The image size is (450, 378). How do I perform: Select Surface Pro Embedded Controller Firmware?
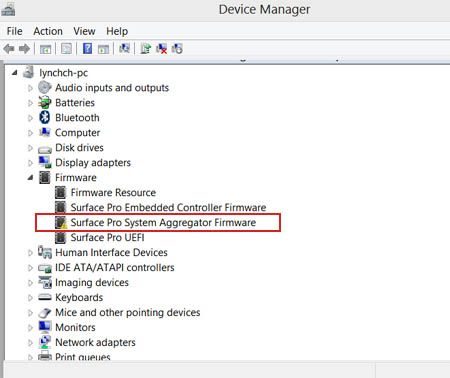tap(168, 207)
